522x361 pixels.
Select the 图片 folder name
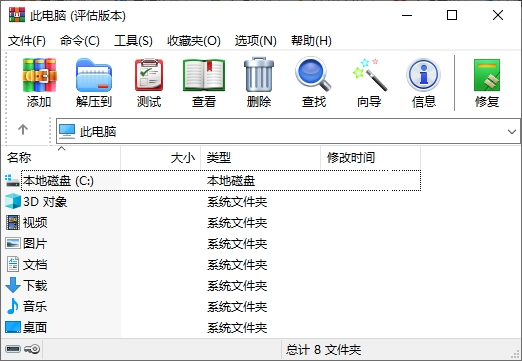point(35,244)
